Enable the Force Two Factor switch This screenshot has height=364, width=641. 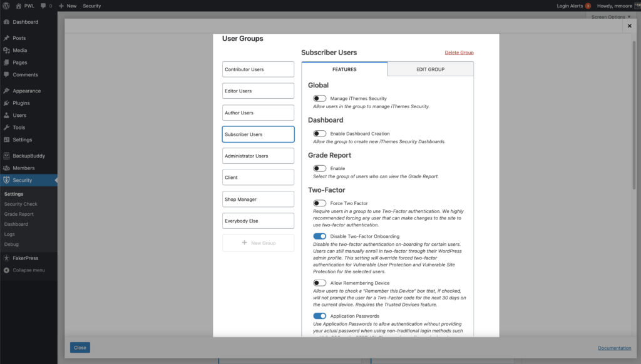[320, 203]
